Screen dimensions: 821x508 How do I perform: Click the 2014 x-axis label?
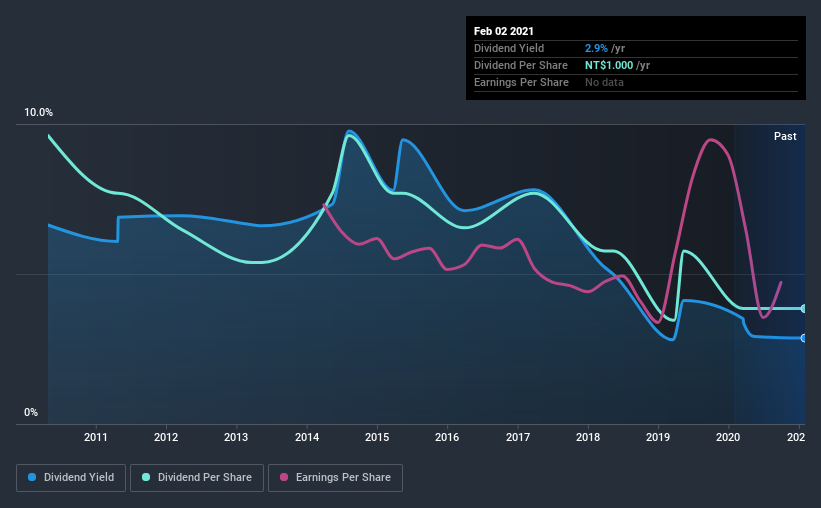307,437
